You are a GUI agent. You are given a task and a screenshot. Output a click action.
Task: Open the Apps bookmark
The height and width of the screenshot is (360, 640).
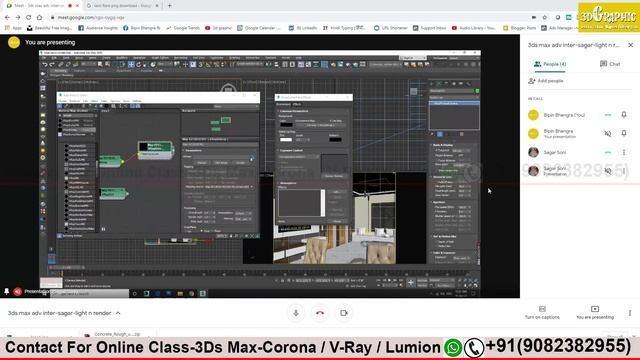pyautogui.click(x=13, y=28)
